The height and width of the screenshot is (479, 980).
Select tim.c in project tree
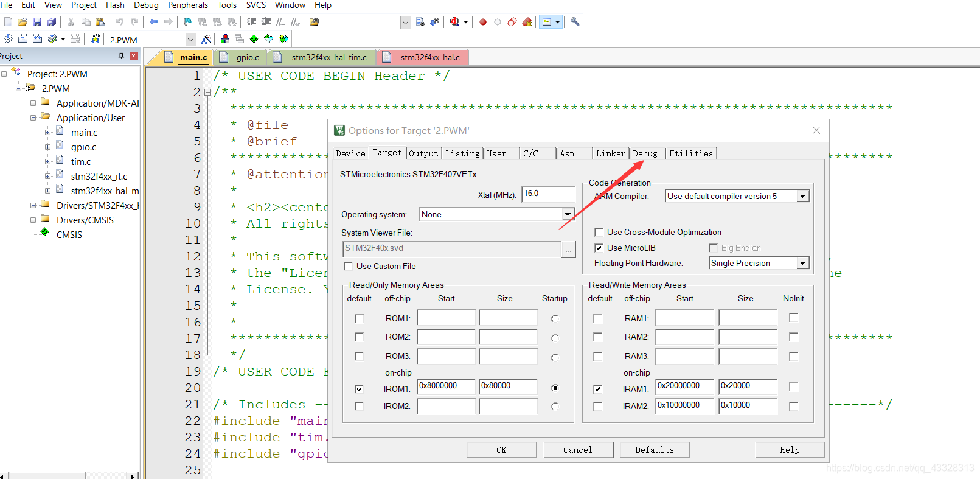[x=81, y=162]
